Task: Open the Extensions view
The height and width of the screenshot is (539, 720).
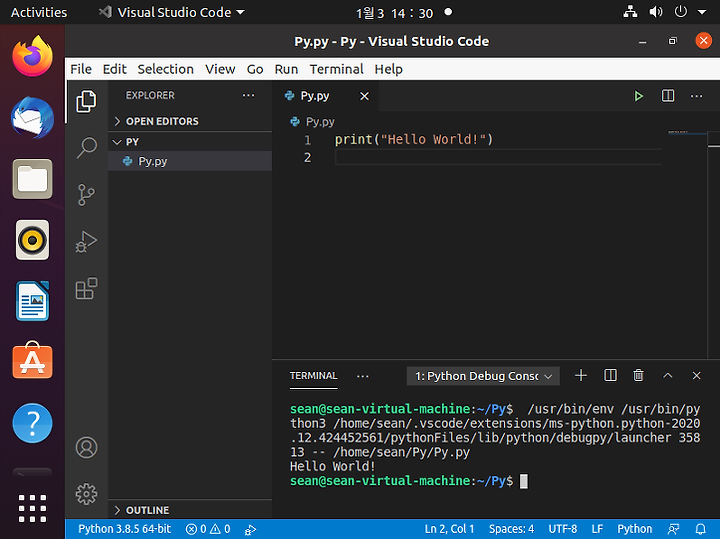Action: 86,288
